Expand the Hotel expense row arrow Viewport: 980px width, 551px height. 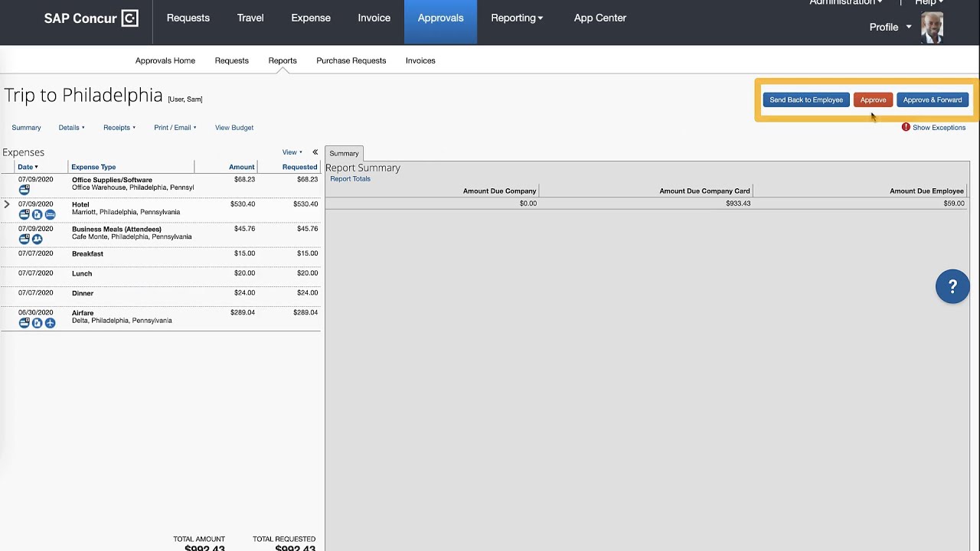tap(7, 204)
